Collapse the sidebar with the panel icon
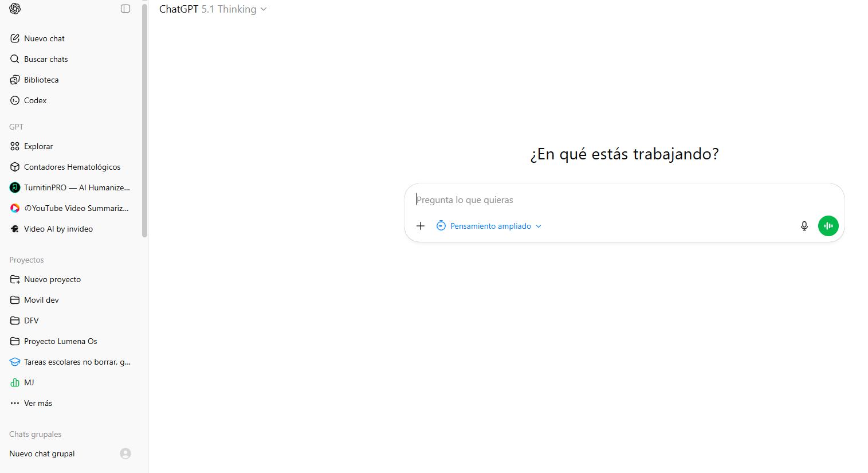This screenshot has width=868, height=473. click(125, 9)
